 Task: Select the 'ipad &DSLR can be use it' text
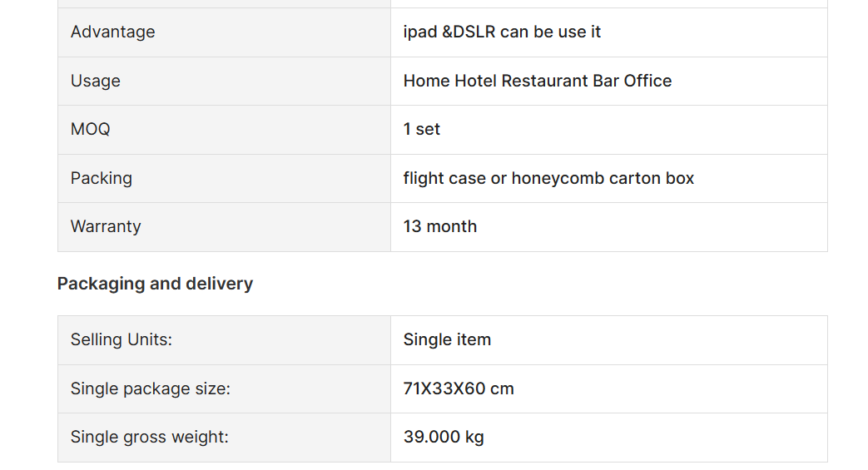pyautogui.click(x=502, y=32)
